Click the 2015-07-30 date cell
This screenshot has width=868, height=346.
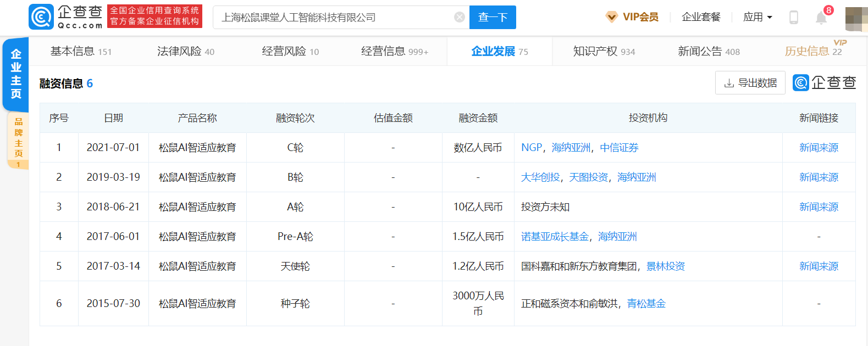(x=113, y=304)
